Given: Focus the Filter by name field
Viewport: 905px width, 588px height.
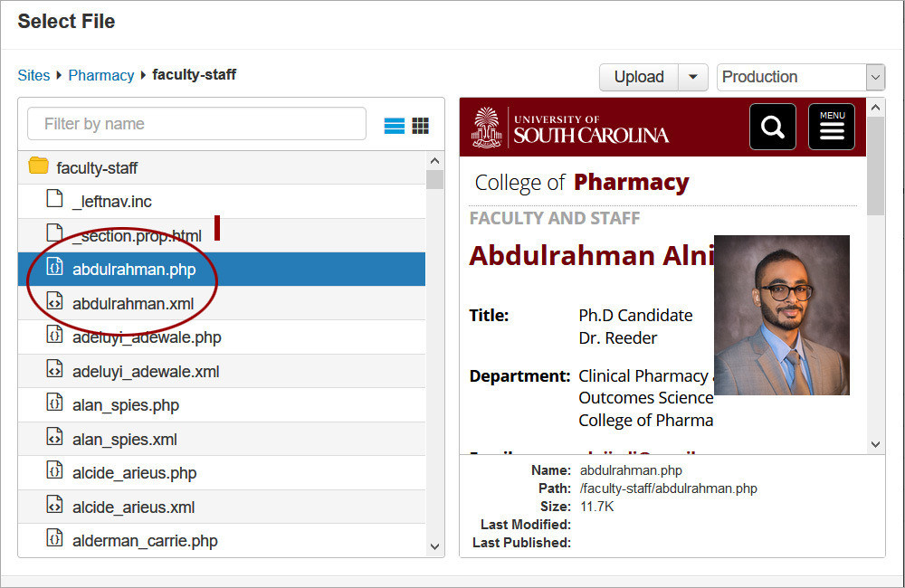Looking at the screenshot, I should click(196, 124).
